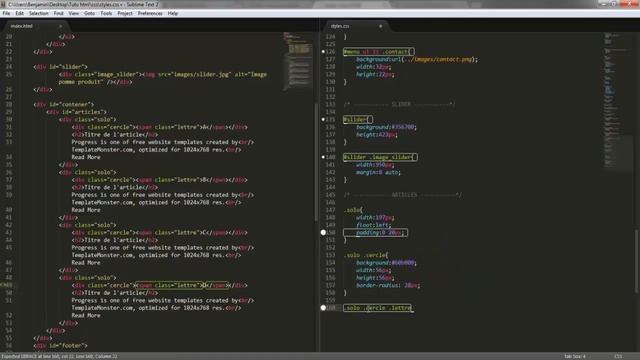Place cursor in '.solo .cercle .lettre' line
This screenshot has height=360, width=640.
378,308
